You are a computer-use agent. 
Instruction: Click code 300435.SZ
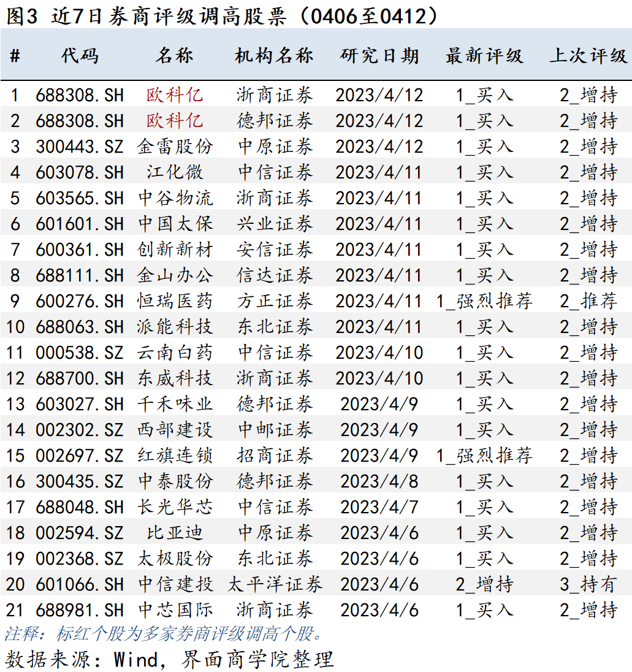80,481
